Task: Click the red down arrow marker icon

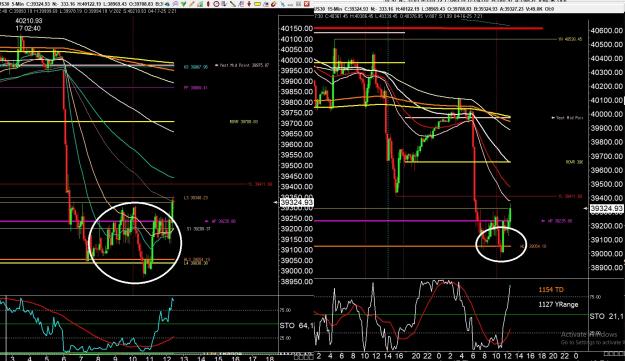Action: (x=249, y=4)
